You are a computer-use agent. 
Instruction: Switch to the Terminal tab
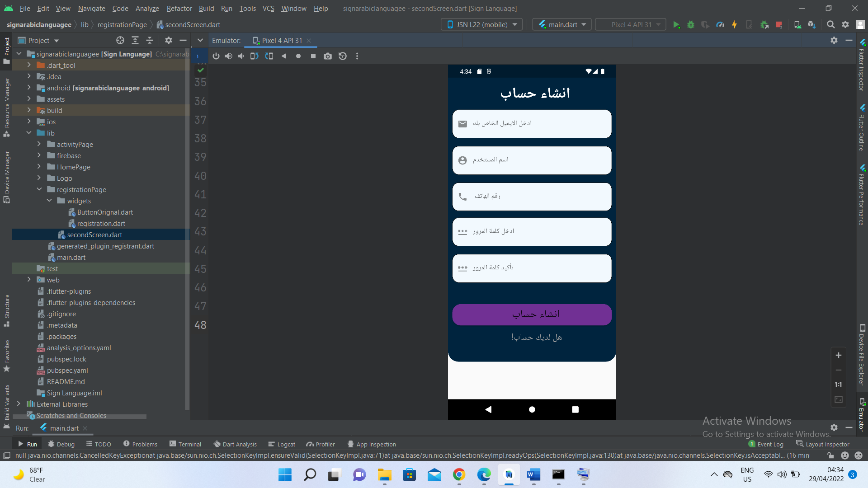coord(185,444)
